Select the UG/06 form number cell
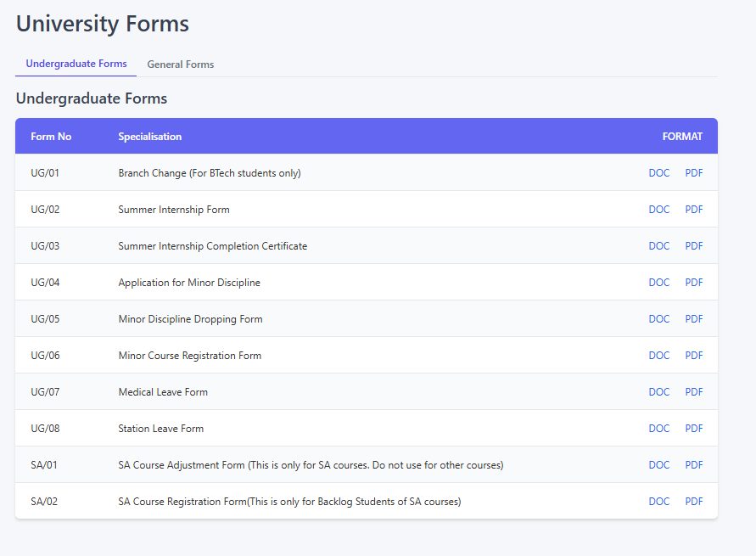 45,356
